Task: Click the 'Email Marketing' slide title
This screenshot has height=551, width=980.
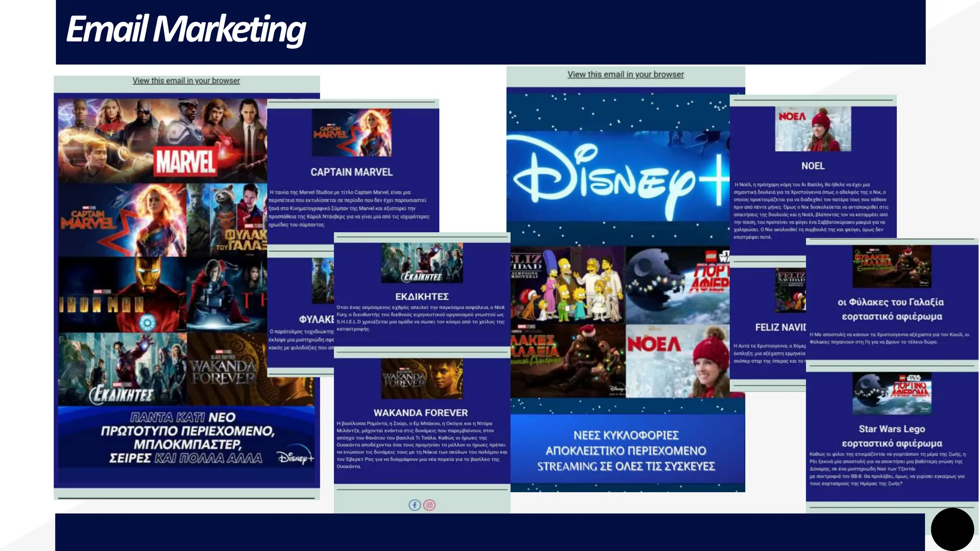Action: pyautogui.click(x=186, y=30)
